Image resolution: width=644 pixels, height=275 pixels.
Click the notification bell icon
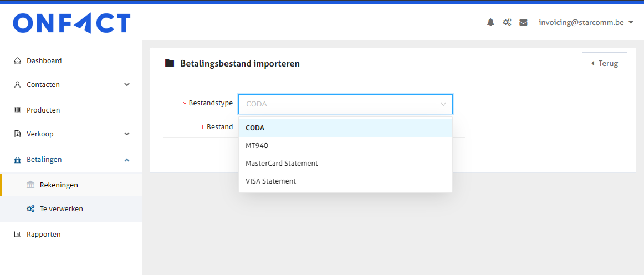tap(490, 23)
